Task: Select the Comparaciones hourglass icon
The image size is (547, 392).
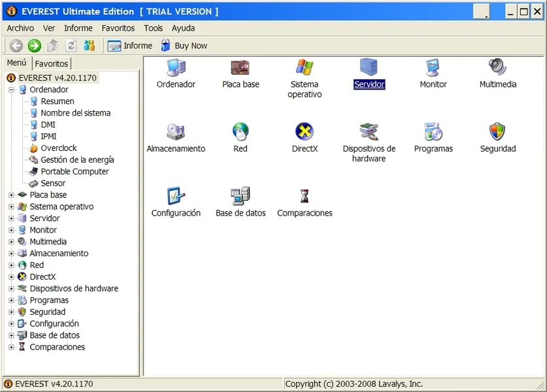Action: (305, 196)
